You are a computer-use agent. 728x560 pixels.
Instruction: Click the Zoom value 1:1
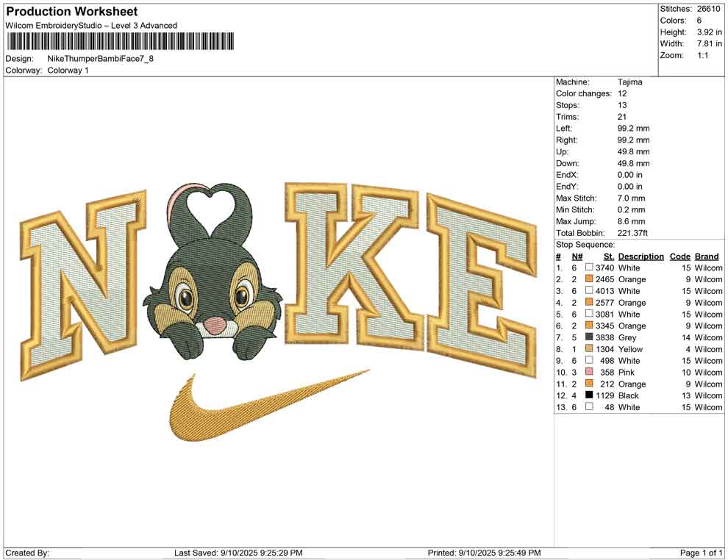(x=703, y=55)
